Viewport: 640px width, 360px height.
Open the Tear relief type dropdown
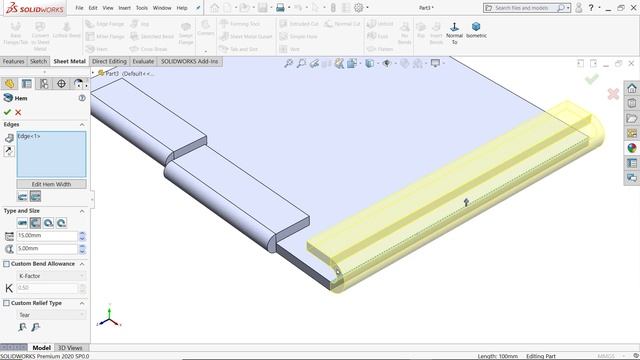[x=51, y=315]
